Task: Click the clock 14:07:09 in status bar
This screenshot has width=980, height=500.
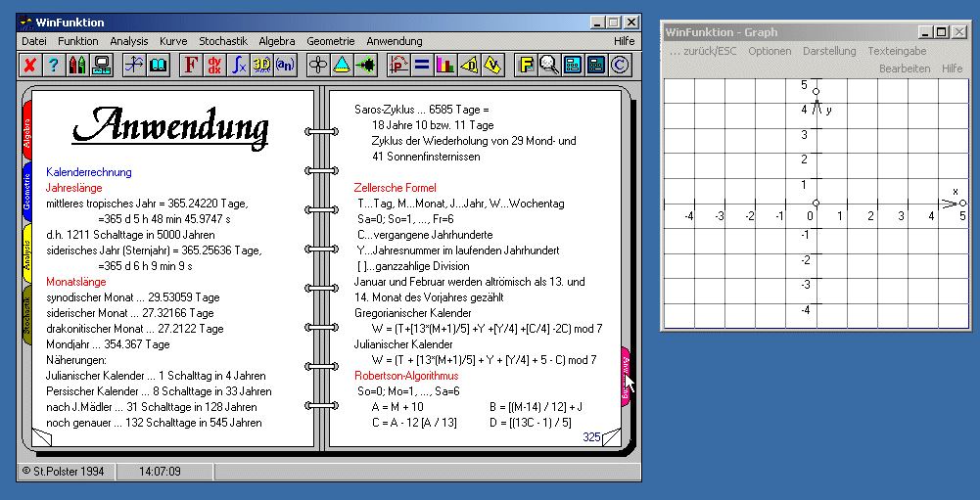Action: pos(160,472)
